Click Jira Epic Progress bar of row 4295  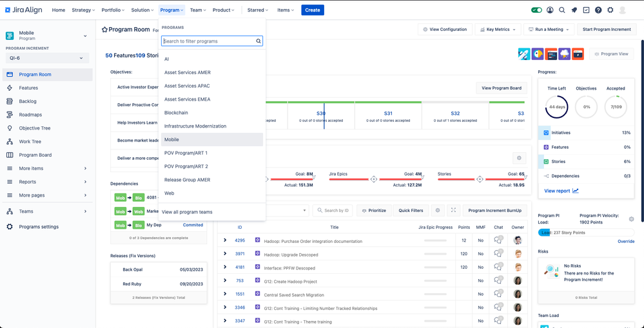[435, 241]
